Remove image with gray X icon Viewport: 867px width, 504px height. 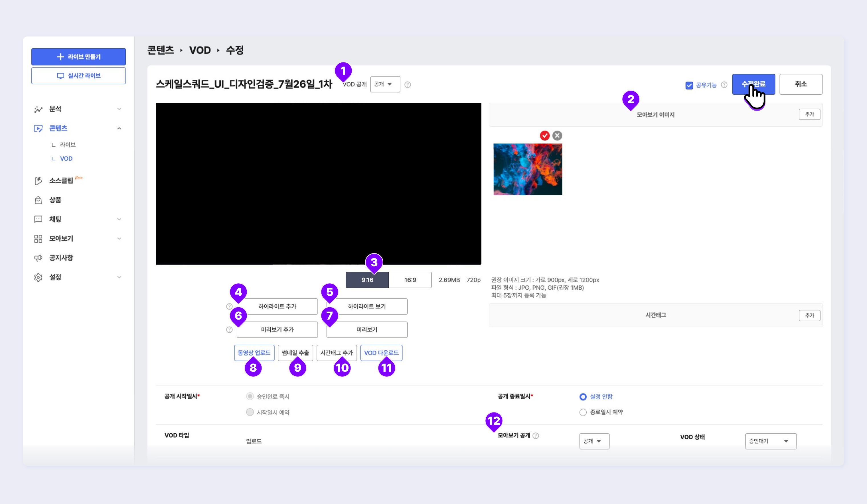[x=557, y=136]
